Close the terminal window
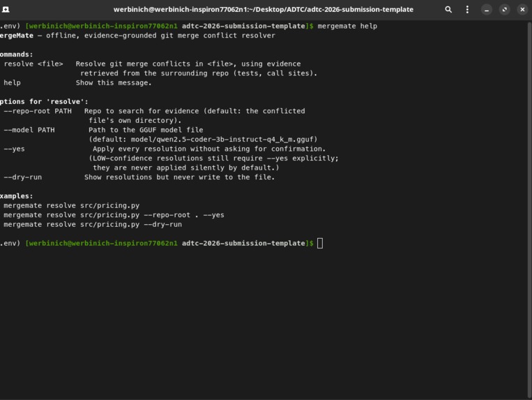 [522, 10]
